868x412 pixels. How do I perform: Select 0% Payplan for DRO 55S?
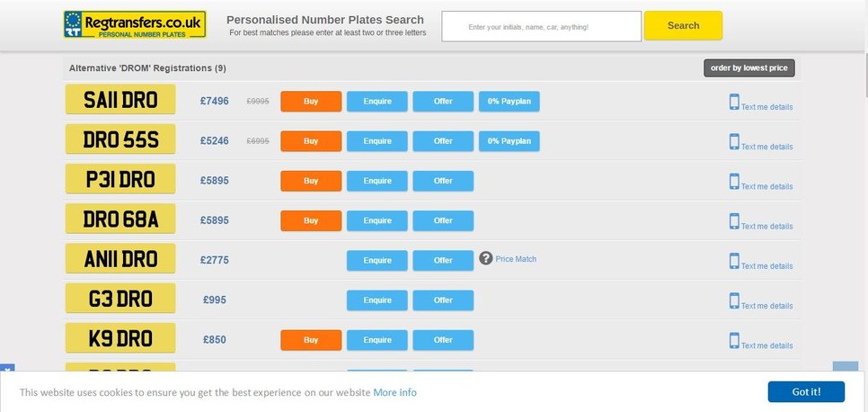point(509,141)
